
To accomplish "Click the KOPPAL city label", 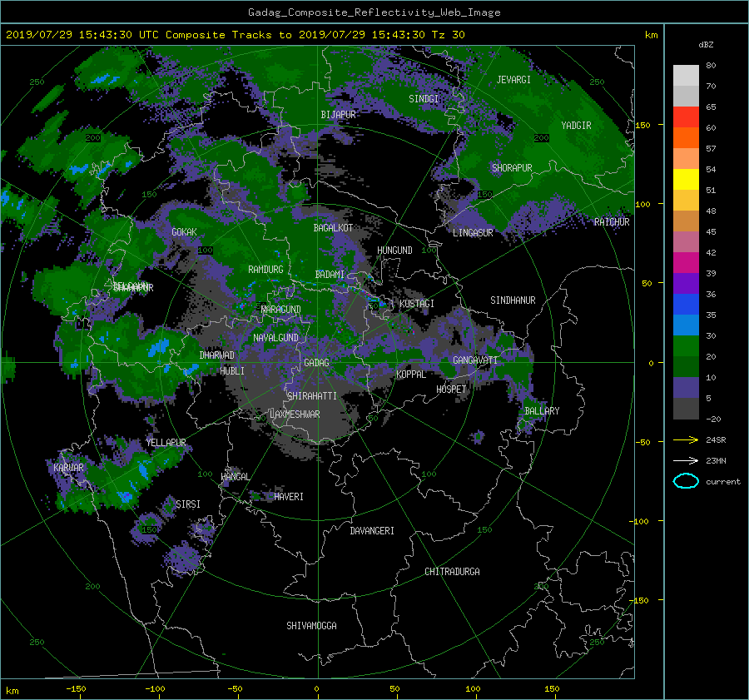I will pyautogui.click(x=411, y=375).
